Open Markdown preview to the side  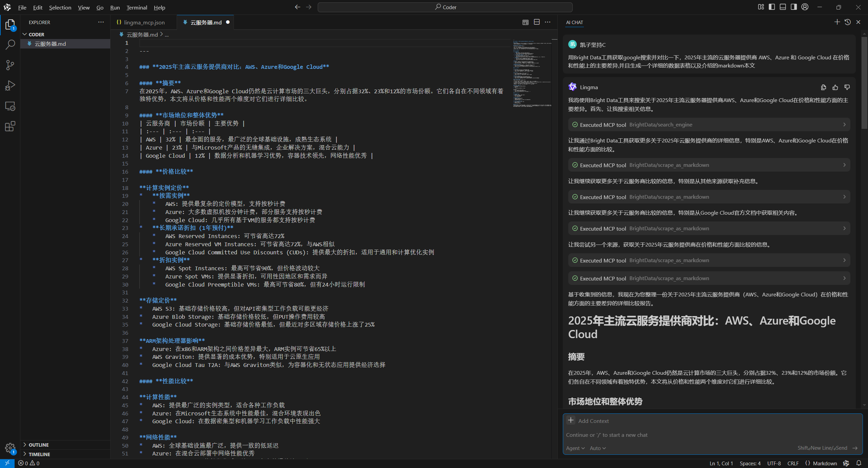pos(526,22)
